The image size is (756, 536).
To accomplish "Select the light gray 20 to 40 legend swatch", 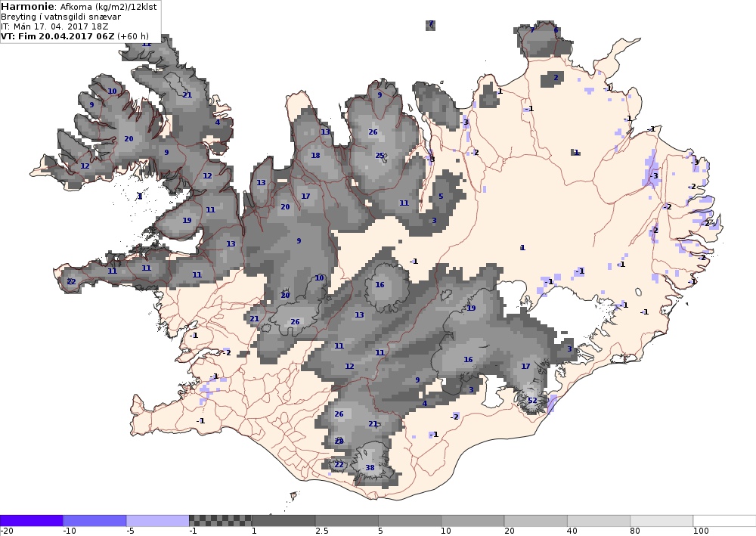I will click(536, 521).
